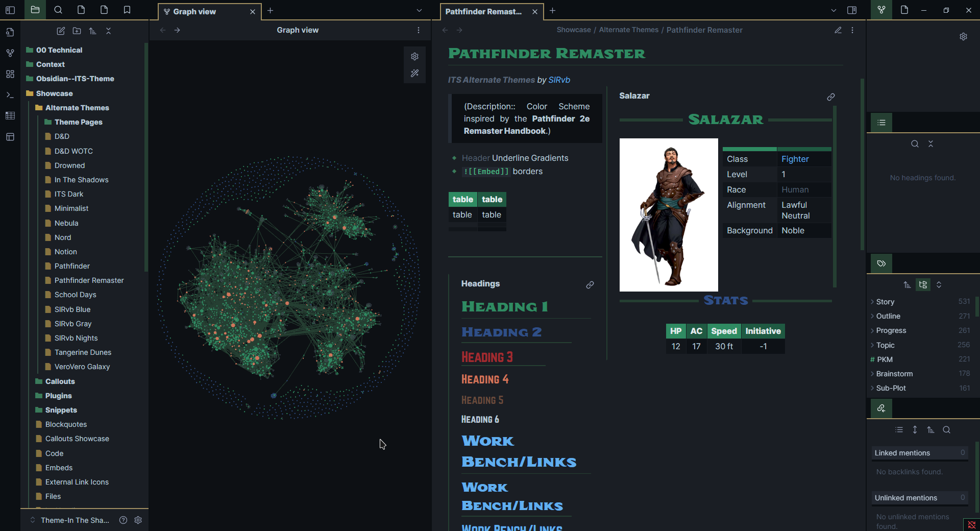Switch to the Graph view tab
This screenshot has width=980, height=531.
click(209, 11)
